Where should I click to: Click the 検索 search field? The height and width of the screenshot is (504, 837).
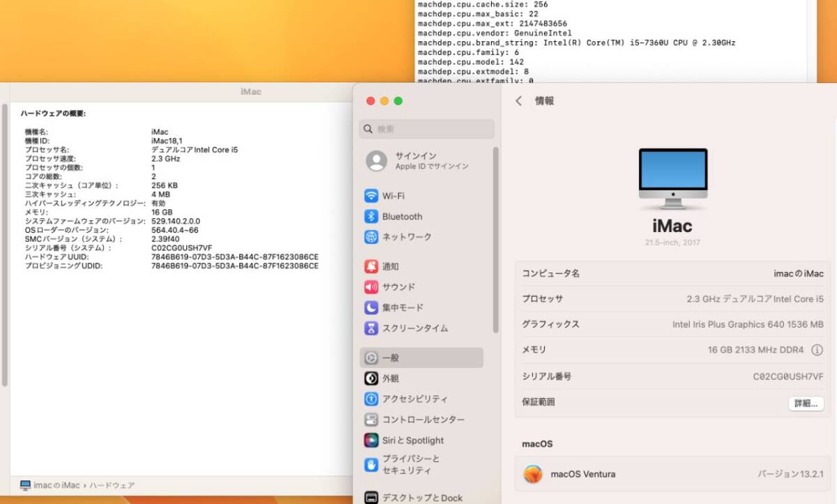coord(427,129)
